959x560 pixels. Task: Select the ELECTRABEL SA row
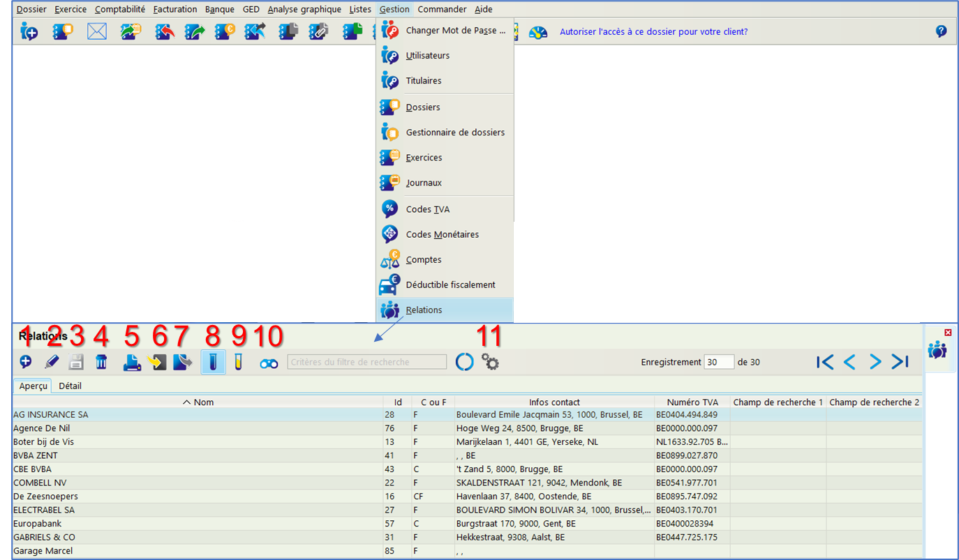tap(468, 510)
